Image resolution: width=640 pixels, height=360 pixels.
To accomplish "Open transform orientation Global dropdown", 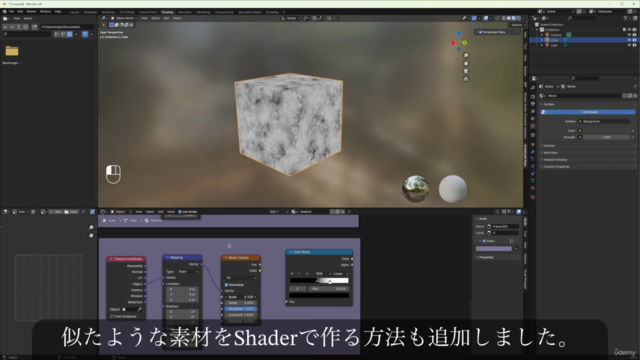I will tap(291, 18).
